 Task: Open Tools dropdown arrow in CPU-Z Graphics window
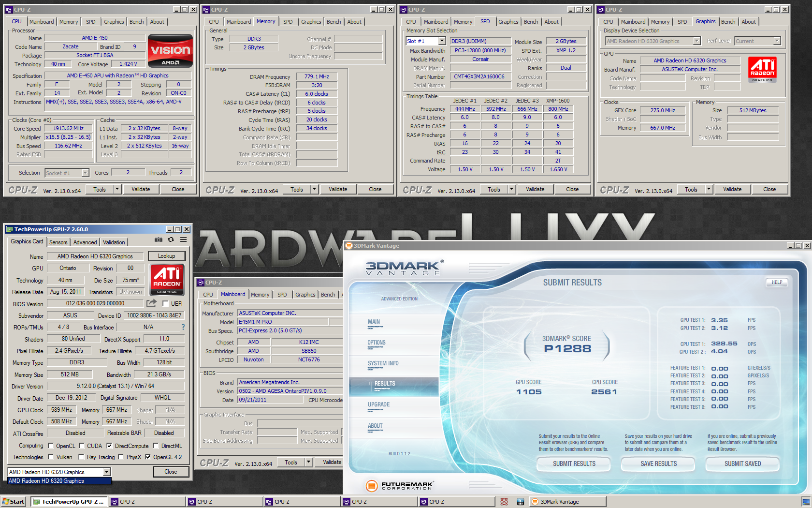(709, 189)
